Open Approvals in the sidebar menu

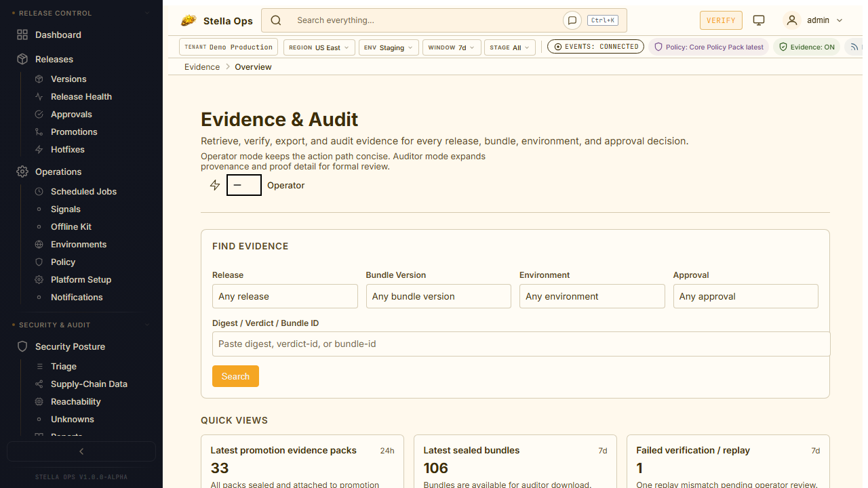(71, 115)
